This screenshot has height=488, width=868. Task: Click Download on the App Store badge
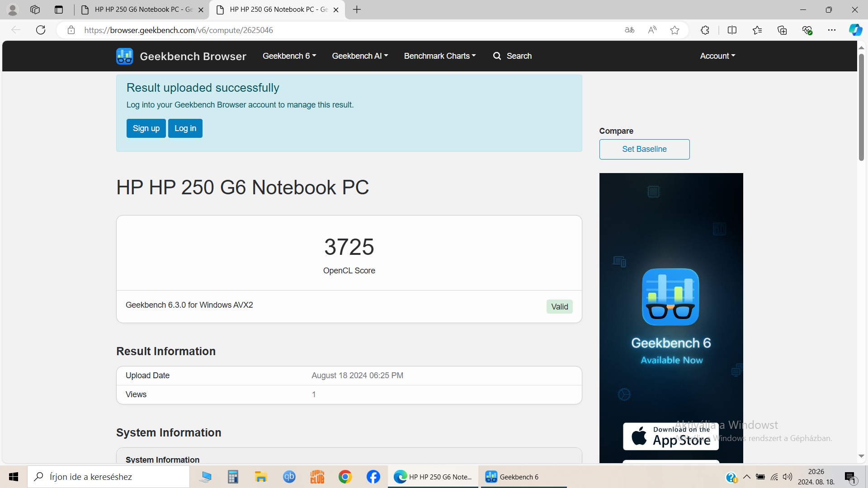coord(671,436)
